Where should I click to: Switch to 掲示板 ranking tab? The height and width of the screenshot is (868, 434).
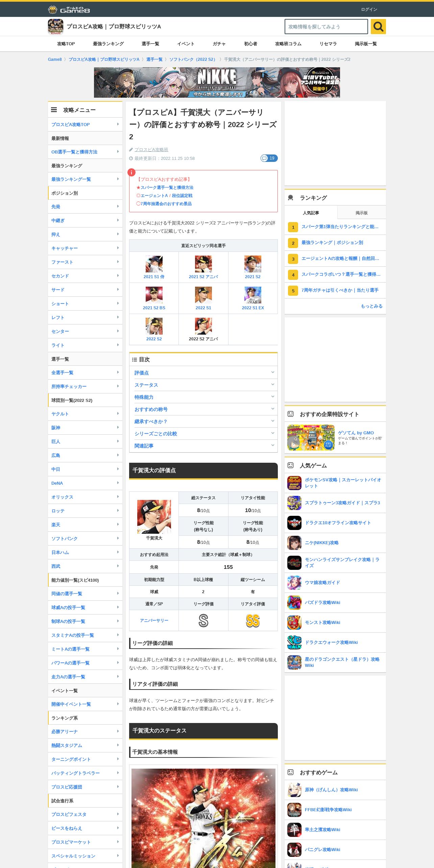click(362, 213)
